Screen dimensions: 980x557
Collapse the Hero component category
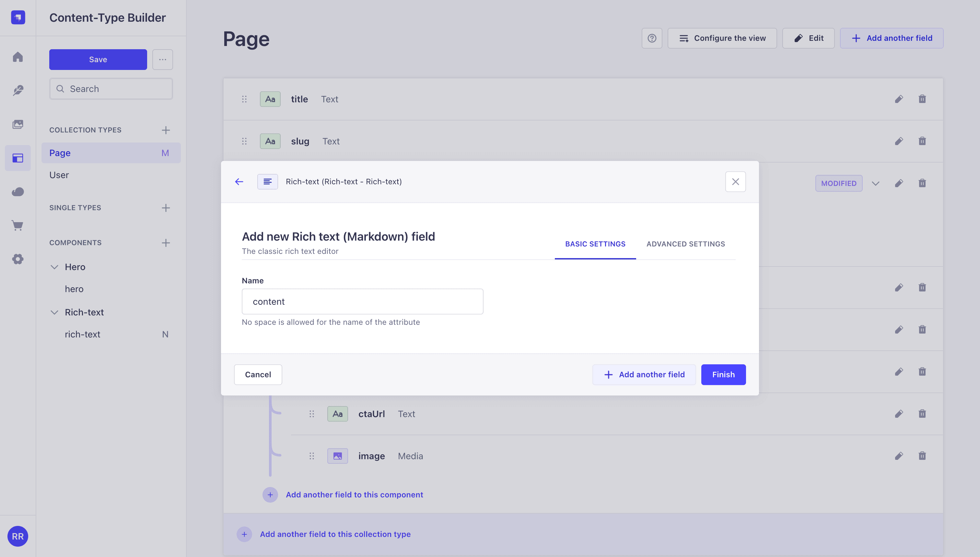click(x=54, y=267)
